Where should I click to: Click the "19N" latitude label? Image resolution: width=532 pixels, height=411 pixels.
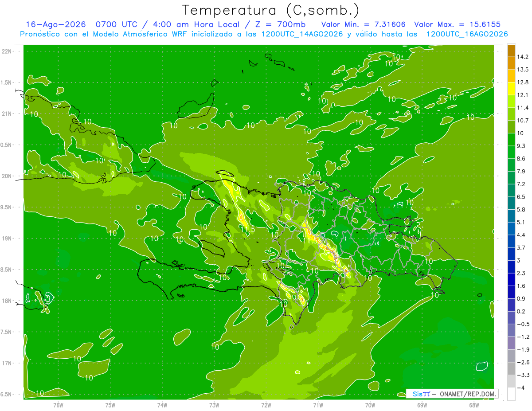(7, 238)
